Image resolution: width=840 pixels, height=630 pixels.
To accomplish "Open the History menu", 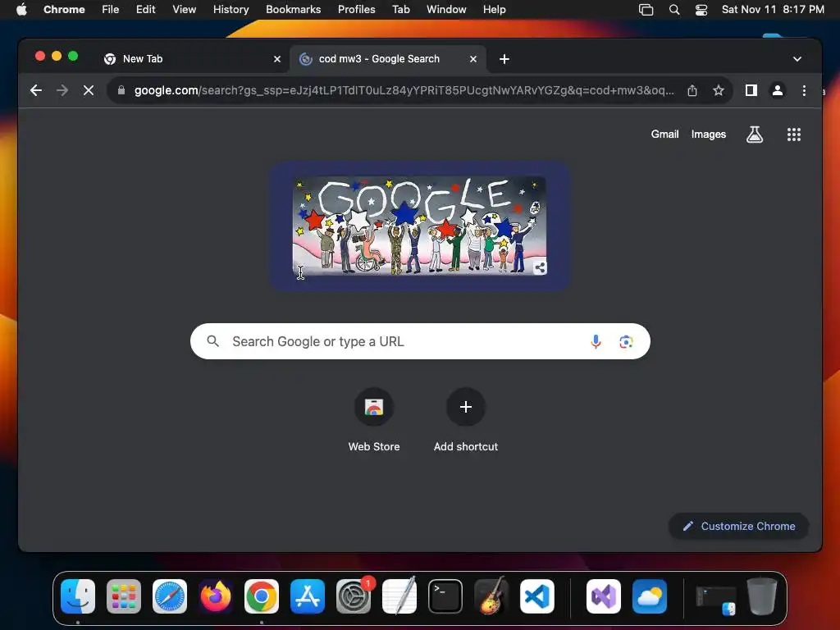I will (x=231, y=9).
